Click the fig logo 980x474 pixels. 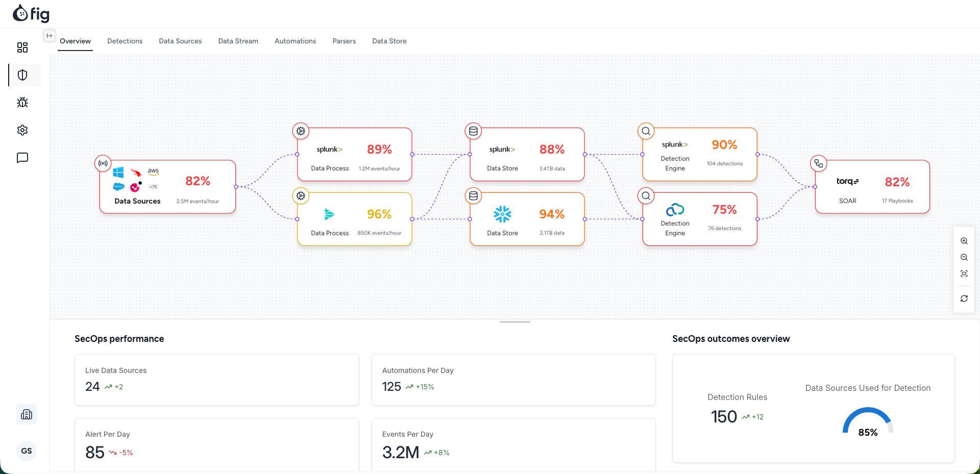[31, 14]
